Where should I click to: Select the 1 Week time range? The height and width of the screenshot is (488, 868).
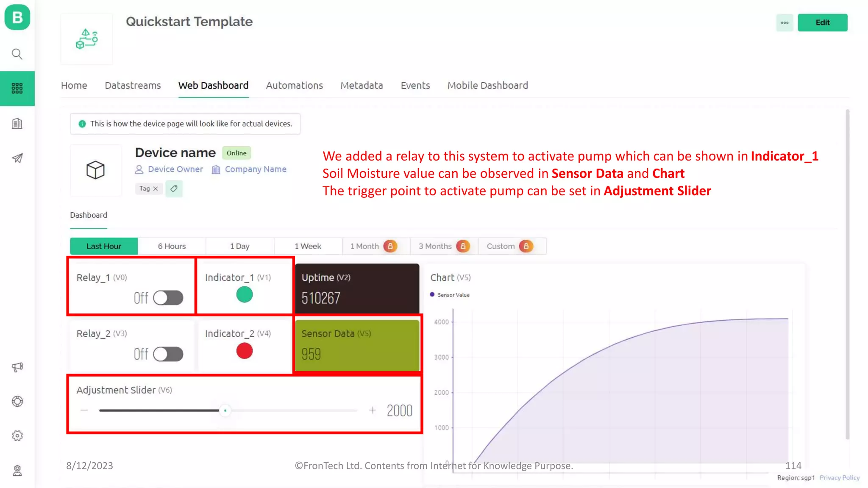coord(308,246)
